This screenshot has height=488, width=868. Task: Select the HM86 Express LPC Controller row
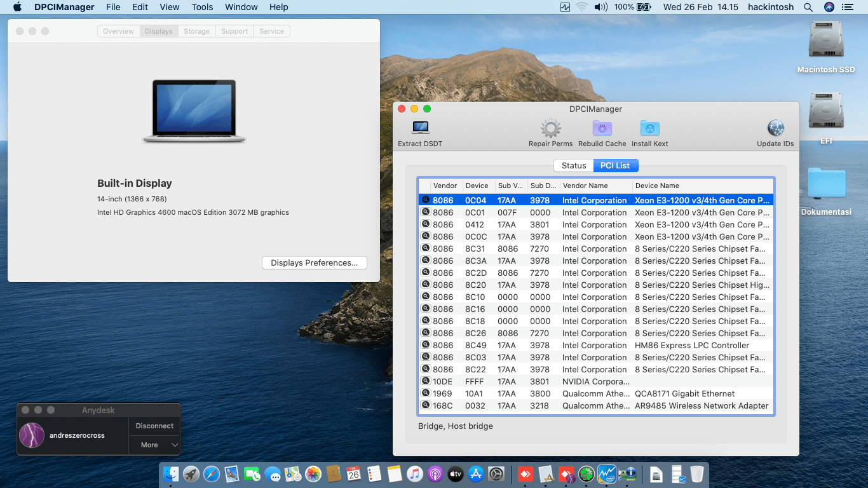pos(595,345)
